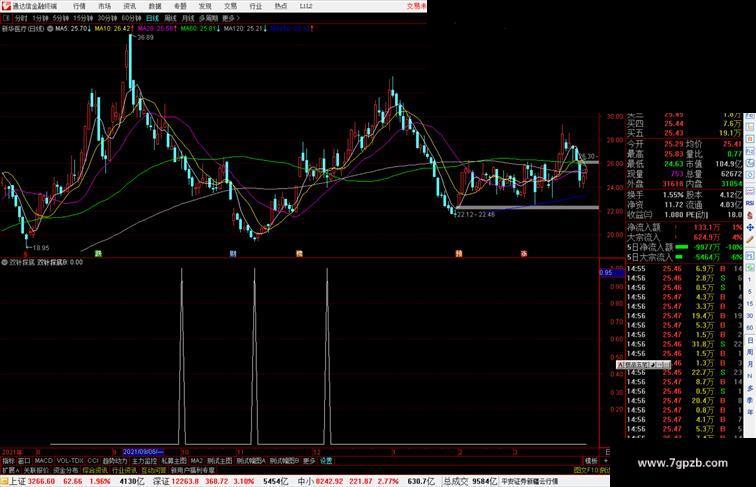The width and height of the screenshot is (756, 487).
Task: Click circle icon beside 双针探底 indicator title
Action: click(4, 262)
